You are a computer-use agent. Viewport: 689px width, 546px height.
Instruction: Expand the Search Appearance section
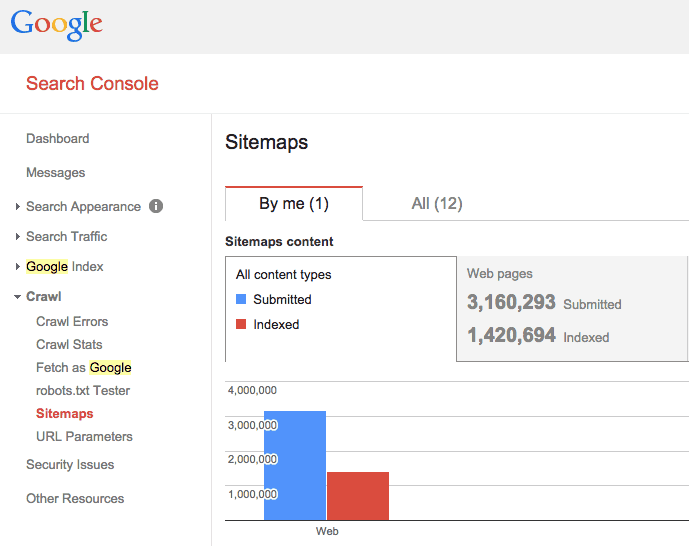tap(18, 206)
